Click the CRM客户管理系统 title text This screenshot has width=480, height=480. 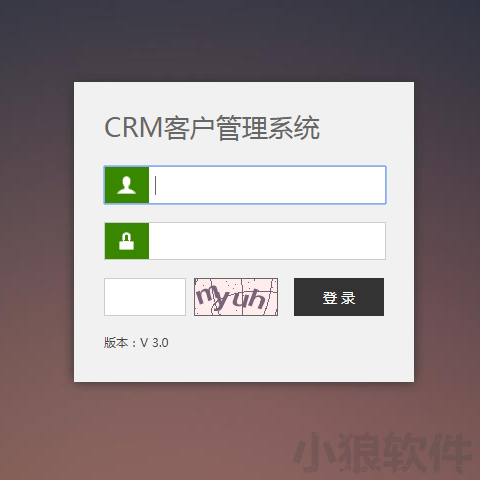(212, 128)
